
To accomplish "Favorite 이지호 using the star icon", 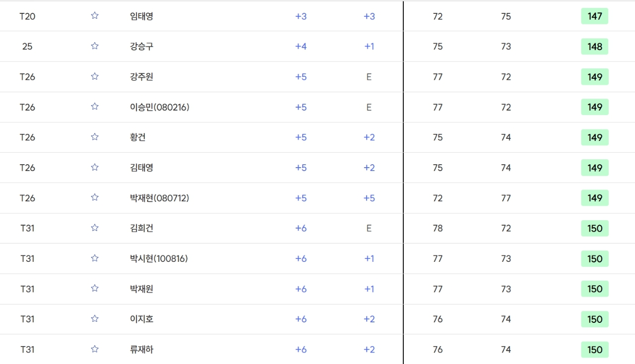I will tap(95, 319).
